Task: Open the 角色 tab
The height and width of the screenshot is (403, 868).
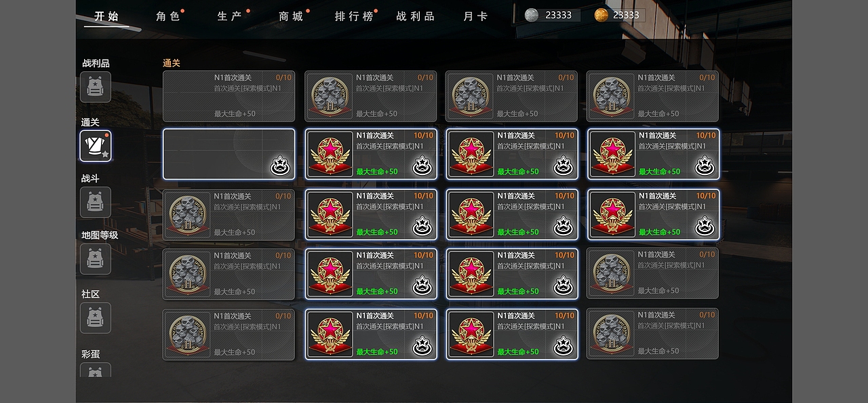Action: (x=168, y=16)
